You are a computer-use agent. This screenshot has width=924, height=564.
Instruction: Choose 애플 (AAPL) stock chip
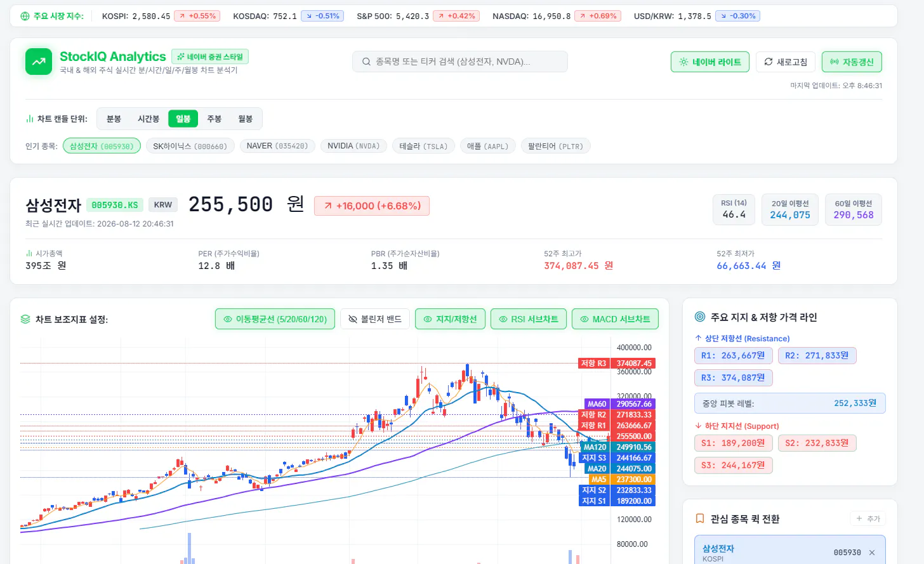(487, 146)
